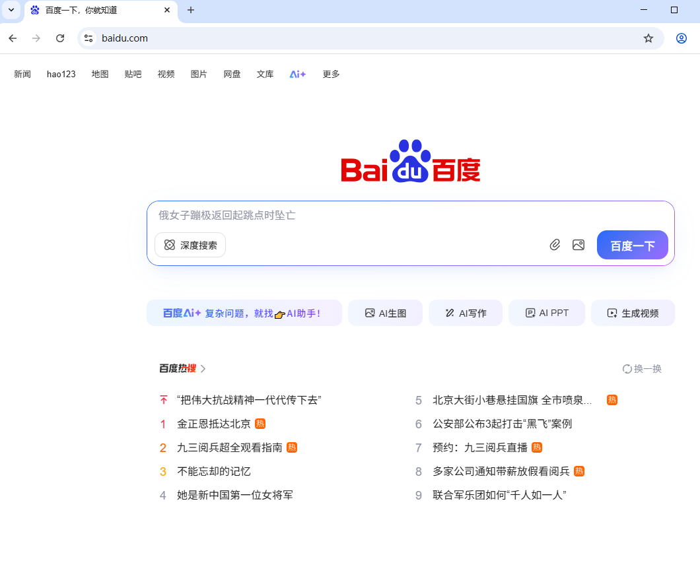The width and height of the screenshot is (700, 588).
Task: Minimize the browser window
Action: click(644, 10)
